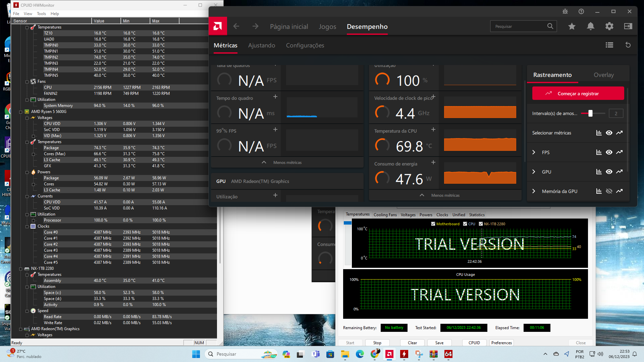
Task: Add 99% FPS metric with plus
Action: [275, 129]
